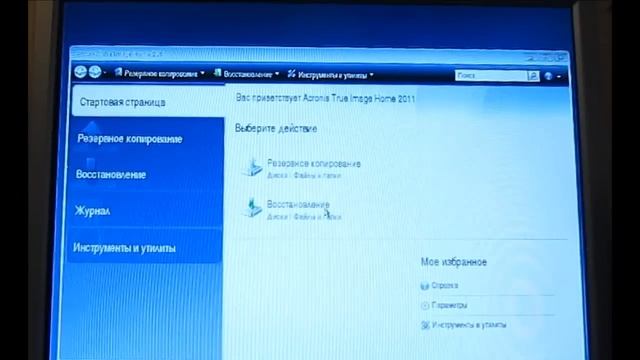Expand the help dropdown arrow

click(559, 77)
